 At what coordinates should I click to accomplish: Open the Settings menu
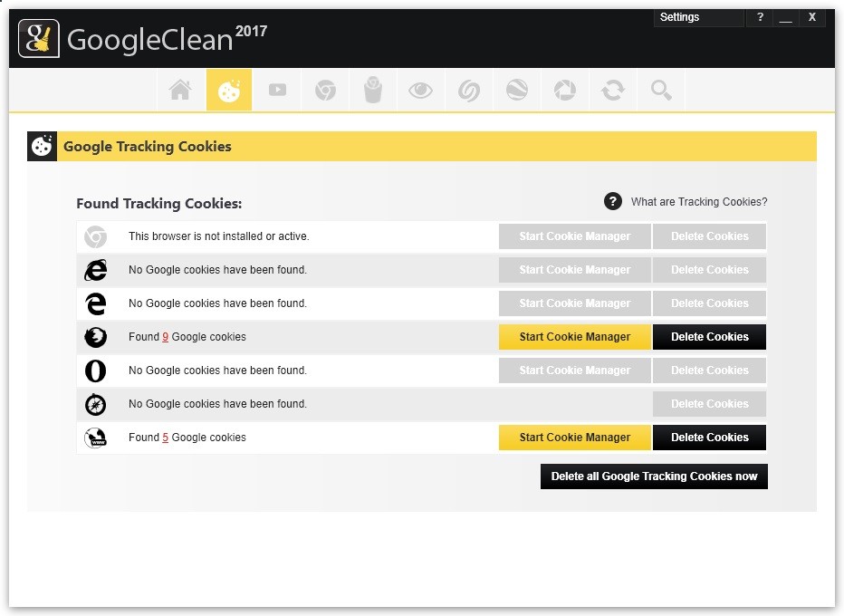click(698, 17)
